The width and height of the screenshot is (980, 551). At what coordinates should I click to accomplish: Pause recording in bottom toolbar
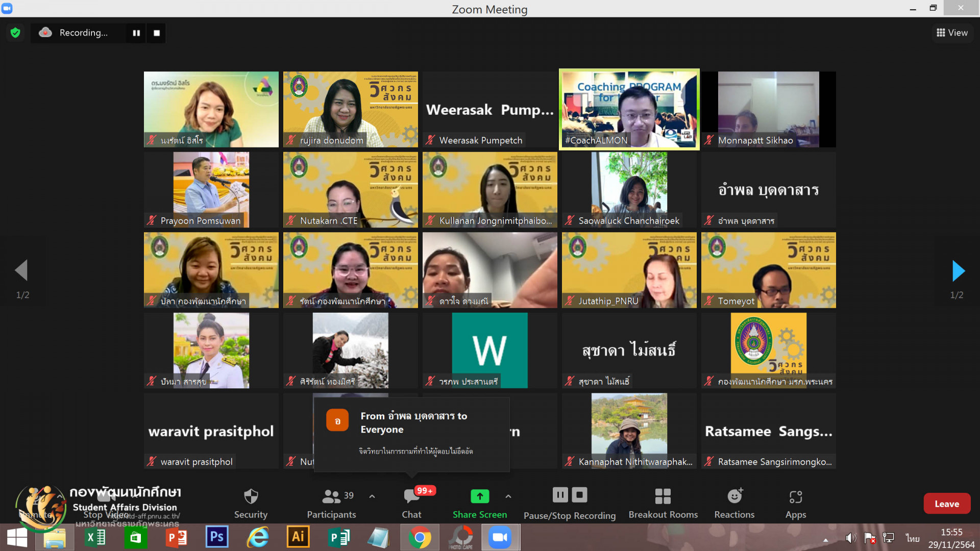click(x=560, y=495)
